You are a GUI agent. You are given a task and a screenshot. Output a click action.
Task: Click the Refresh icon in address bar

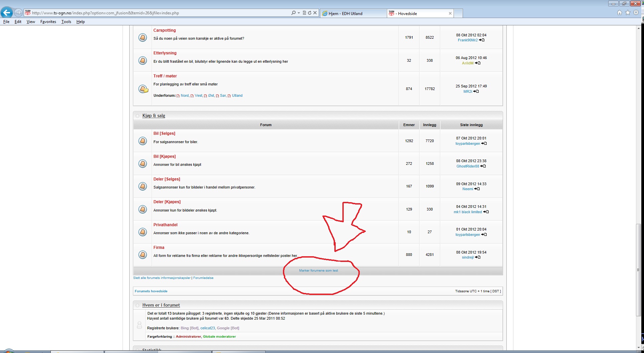(x=310, y=13)
